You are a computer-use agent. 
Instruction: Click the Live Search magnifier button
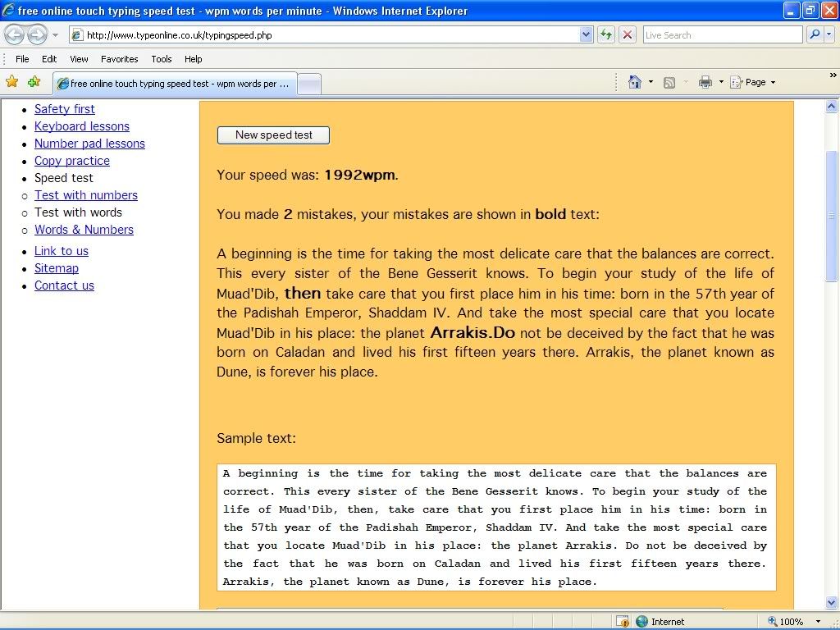[x=815, y=34]
